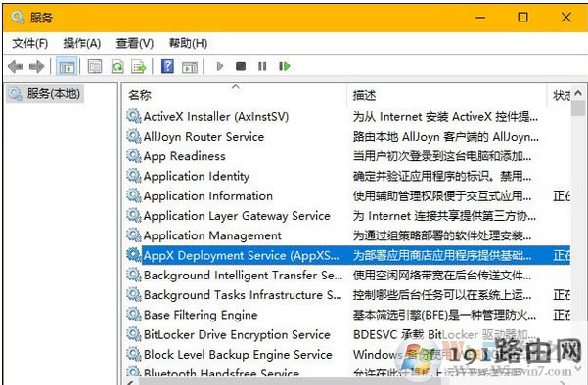Open the 文件(F) menu
The image size is (588, 385).
pyautogui.click(x=30, y=43)
